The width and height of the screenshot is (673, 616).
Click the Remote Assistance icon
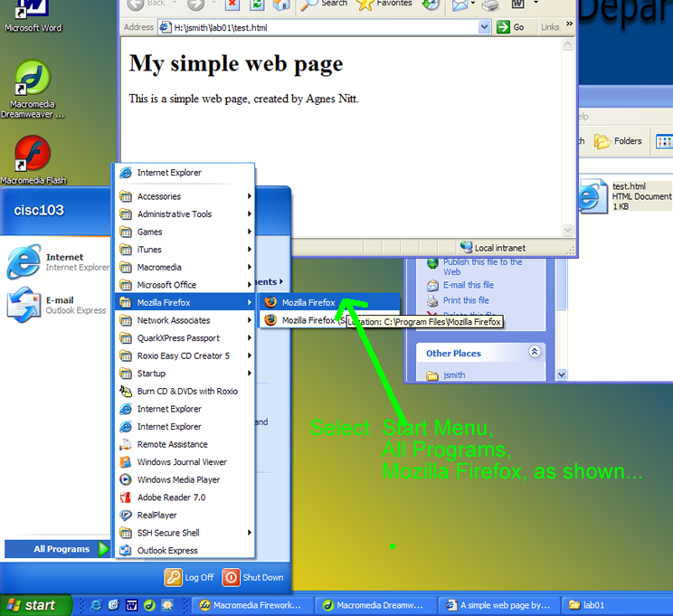pos(126,444)
